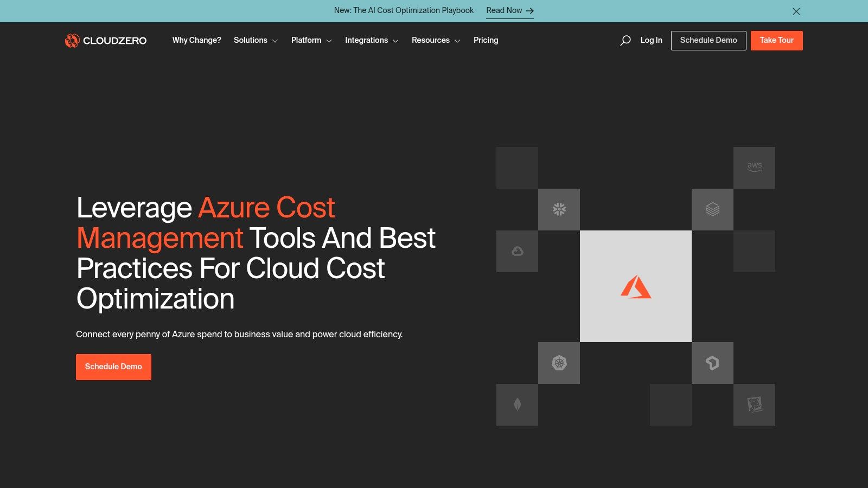Open the Resources menu
Image resolution: width=868 pixels, height=488 pixels.
coord(436,40)
